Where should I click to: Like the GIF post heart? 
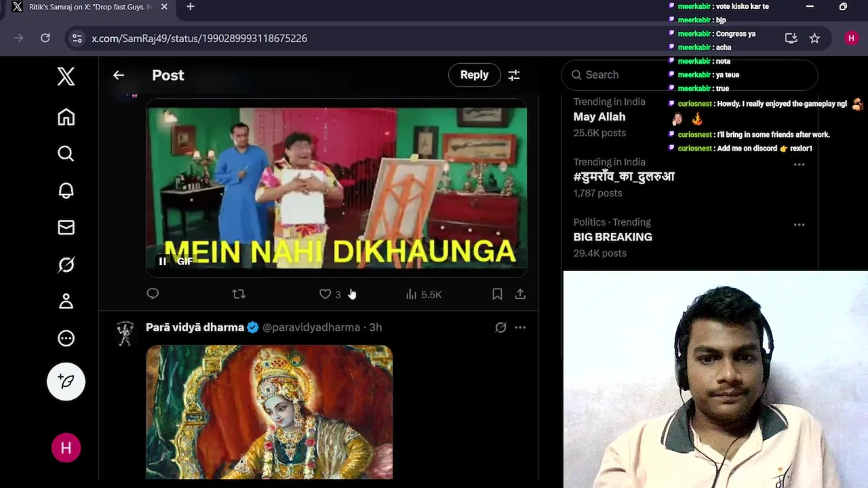pyautogui.click(x=325, y=293)
